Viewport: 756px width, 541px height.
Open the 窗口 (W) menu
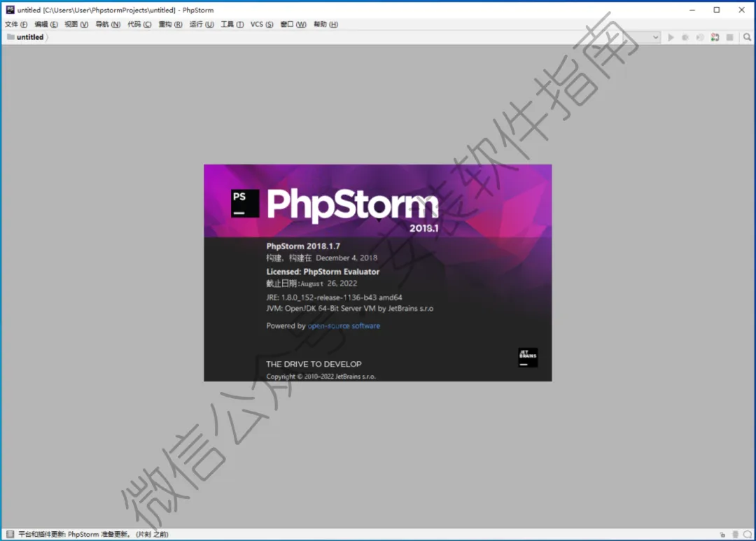click(x=293, y=24)
